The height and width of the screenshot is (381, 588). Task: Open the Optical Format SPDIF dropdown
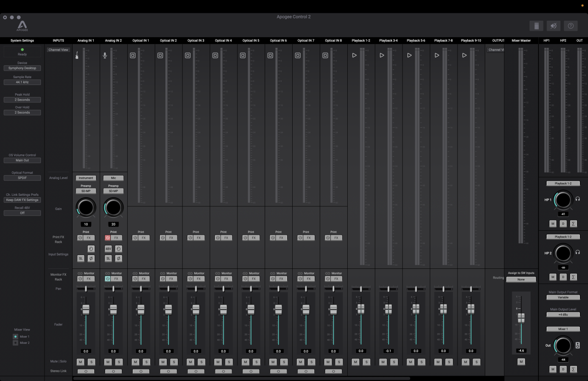[22, 178]
